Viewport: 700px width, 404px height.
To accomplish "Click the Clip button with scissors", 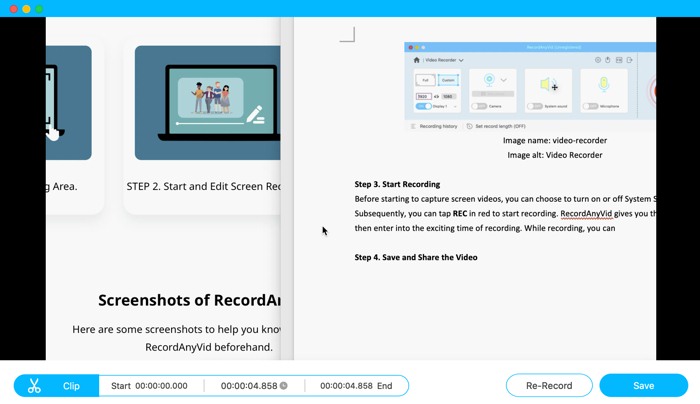I will (56, 386).
